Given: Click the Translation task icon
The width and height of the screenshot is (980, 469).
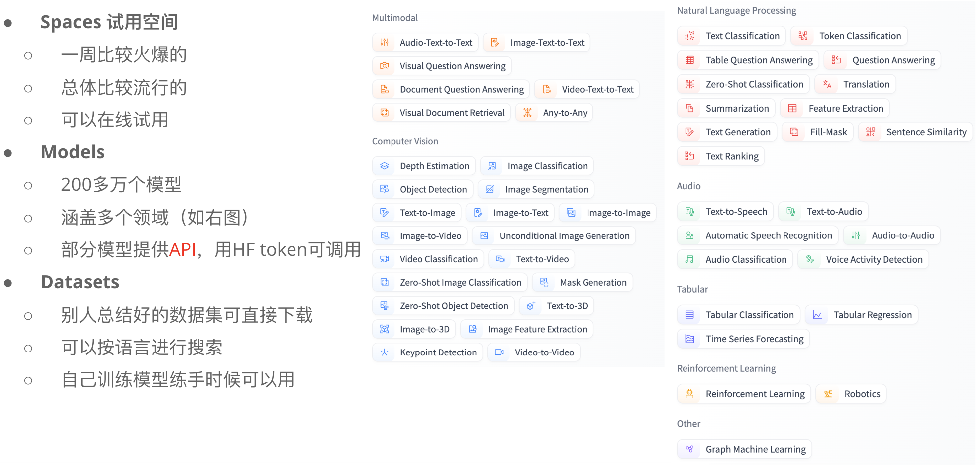Looking at the screenshot, I should tap(827, 84).
